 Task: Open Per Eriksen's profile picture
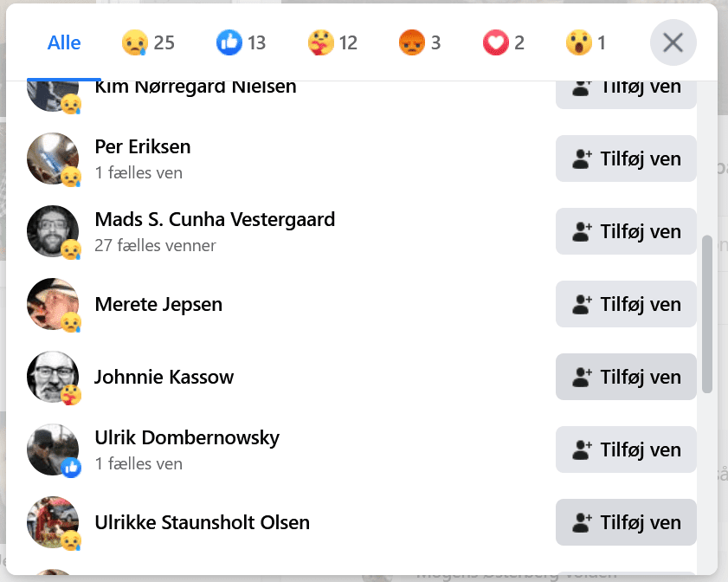(53, 158)
